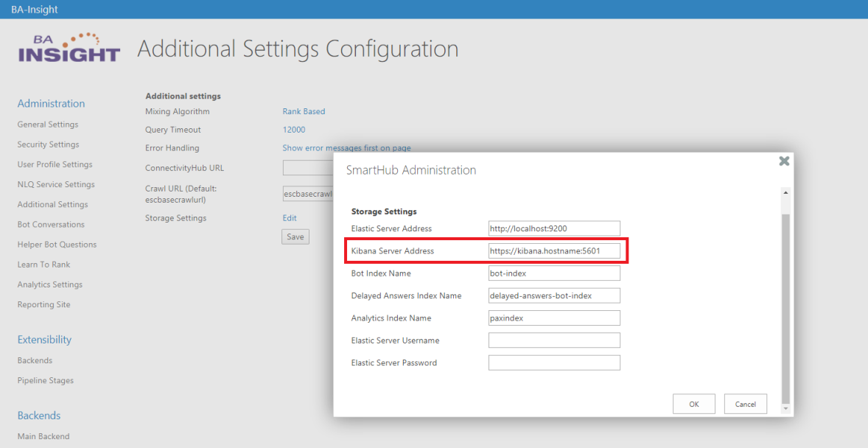This screenshot has height=448, width=868.
Task: Navigate to Pipeline Stages
Action: click(x=46, y=381)
